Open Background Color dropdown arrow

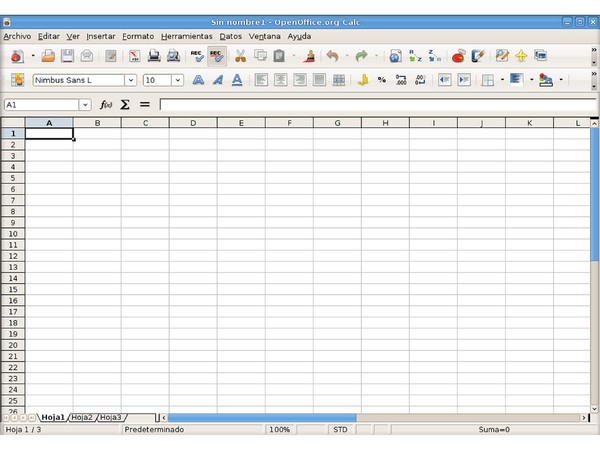tap(532, 80)
